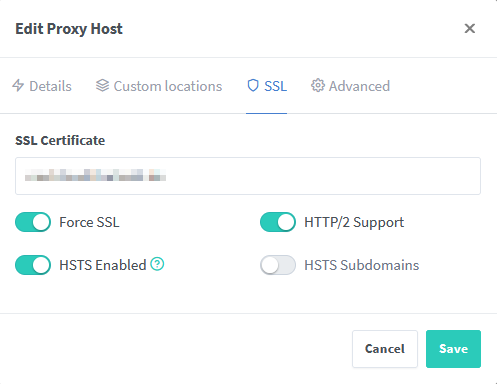Open the HSTS help question mark icon
Viewport: 497px width, 384px height.
(157, 264)
